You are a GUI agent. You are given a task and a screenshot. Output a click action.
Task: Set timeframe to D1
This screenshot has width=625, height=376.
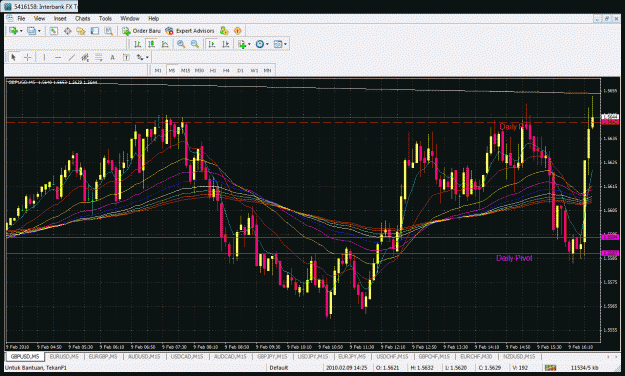click(240, 71)
